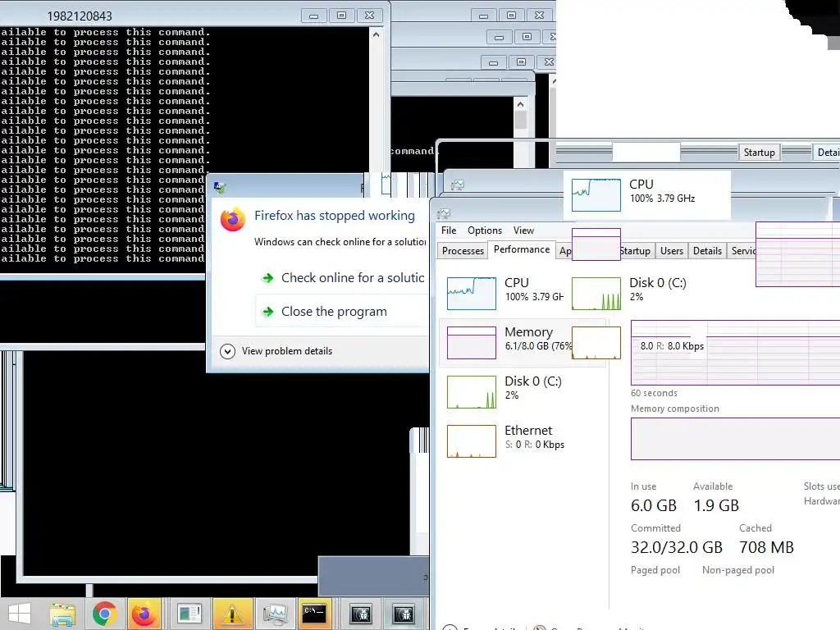Open the yellow warning triangle taskbar app
840x630 pixels.
[x=232, y=614]
